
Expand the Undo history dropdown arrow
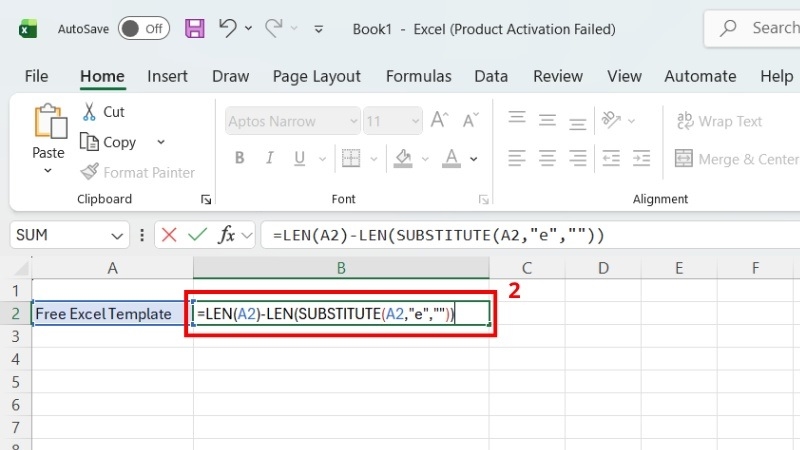pyautogui.click(x=248, y=28)
